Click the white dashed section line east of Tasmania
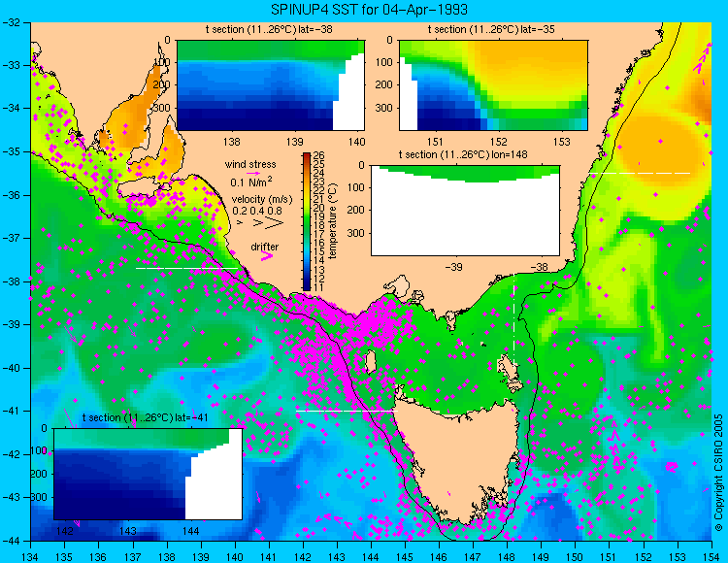The image size is (728, 563). coord(513,320)
